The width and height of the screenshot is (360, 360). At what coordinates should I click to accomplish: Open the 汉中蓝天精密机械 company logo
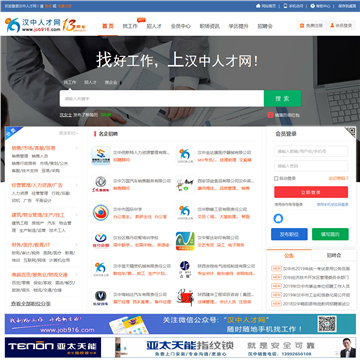pyautogui.click(x=101, y=269)
